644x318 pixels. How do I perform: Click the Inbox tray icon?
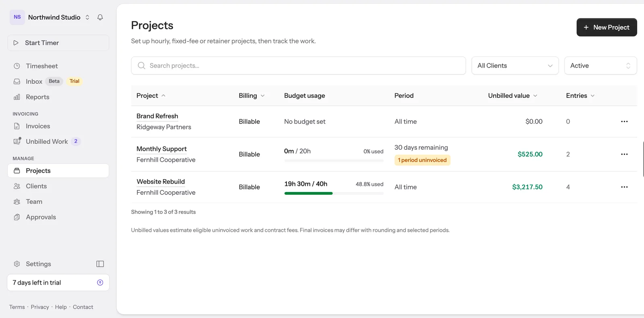coord(17,81)
